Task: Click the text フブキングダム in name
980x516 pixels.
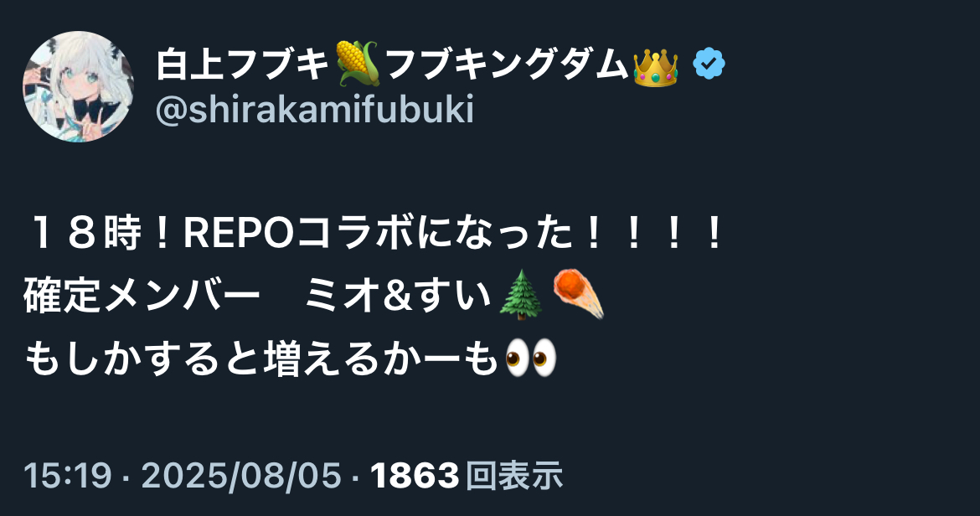Action: point(507,64)
